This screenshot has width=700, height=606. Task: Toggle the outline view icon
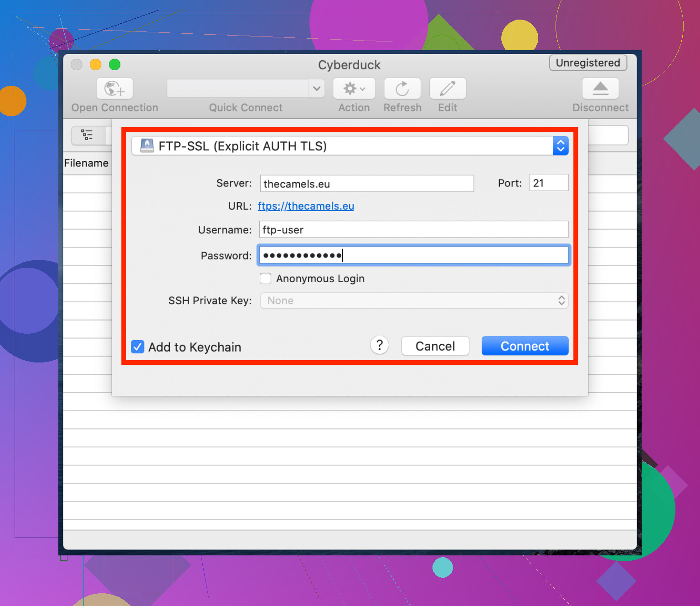coord(87,135)
